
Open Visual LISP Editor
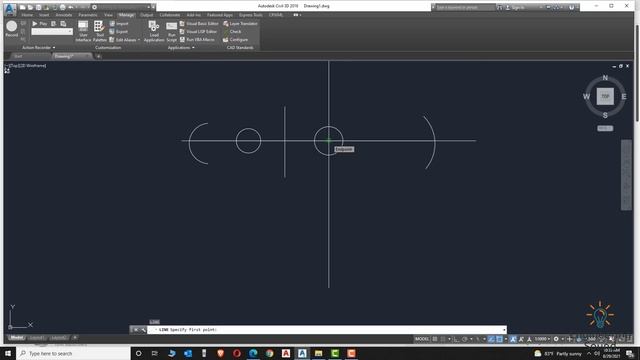pos(198,31)
